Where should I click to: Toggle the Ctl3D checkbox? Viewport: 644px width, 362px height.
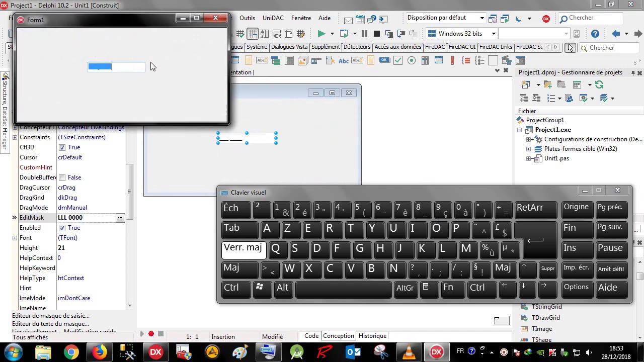[62, 147]
